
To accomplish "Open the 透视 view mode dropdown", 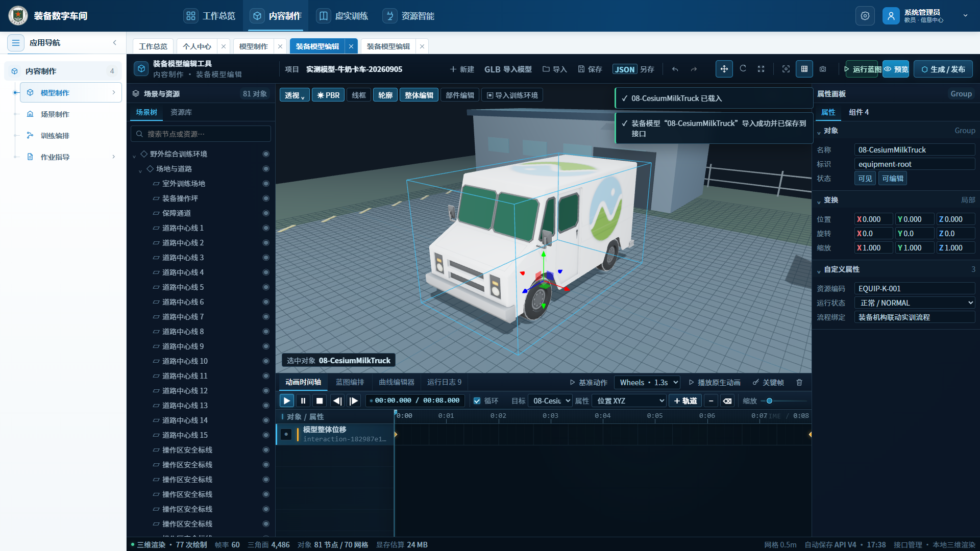I will 295,95.
